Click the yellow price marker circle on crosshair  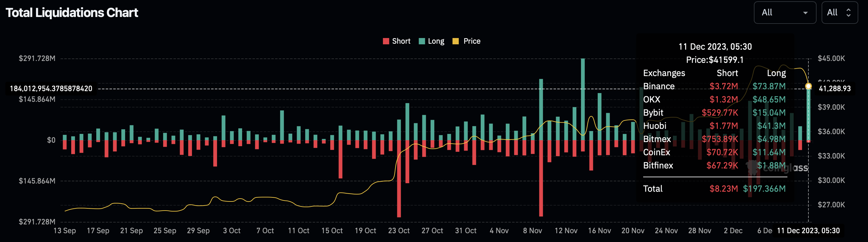pos(808,86)
